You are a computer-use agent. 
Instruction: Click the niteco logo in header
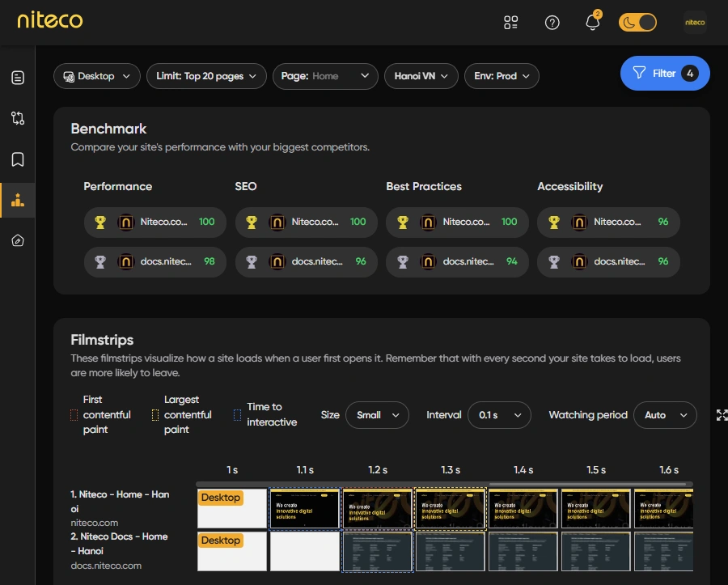pos(50,20)
